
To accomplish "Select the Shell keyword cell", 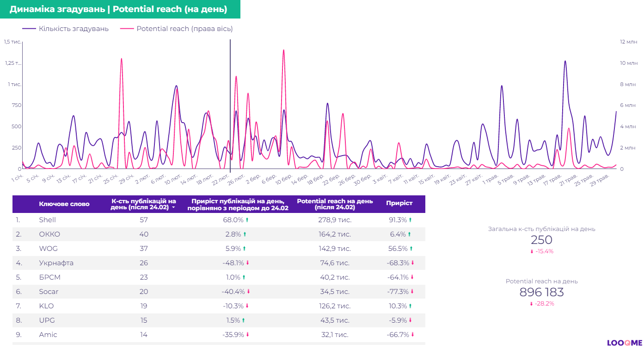I will (47, 220).
